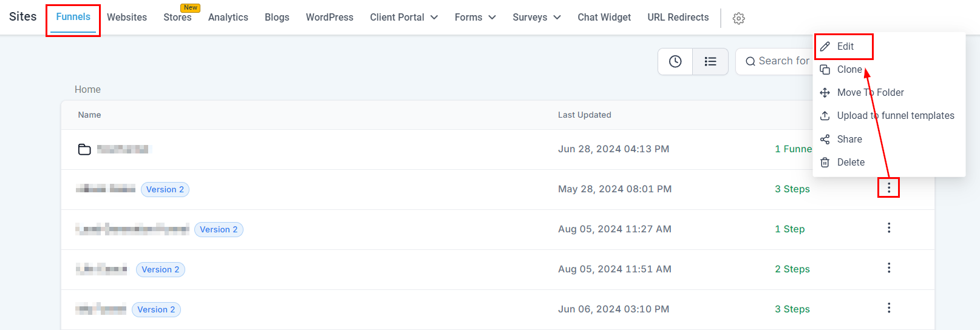The image size is (980, 330).
Task: Expand the Client Portal dropdown
Action: [404, 18]
